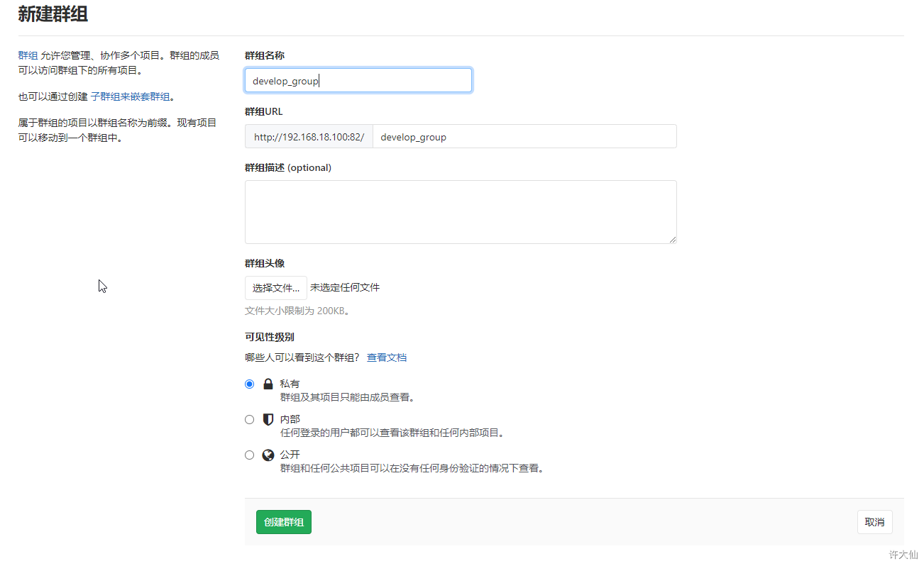Screen dimensions: 924x566
Task: Open the 群组 link in the sidebar text
Action: point(28,55)
